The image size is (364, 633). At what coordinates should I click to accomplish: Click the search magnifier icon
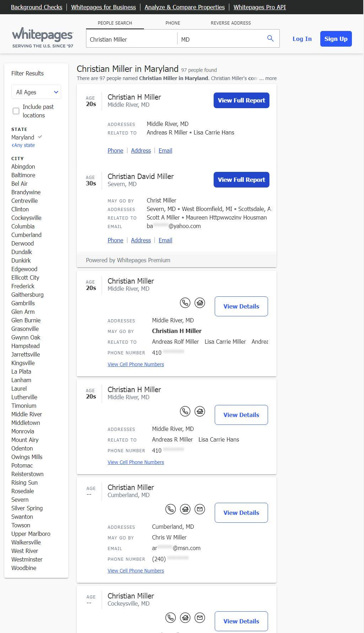(x=270, y=39)
